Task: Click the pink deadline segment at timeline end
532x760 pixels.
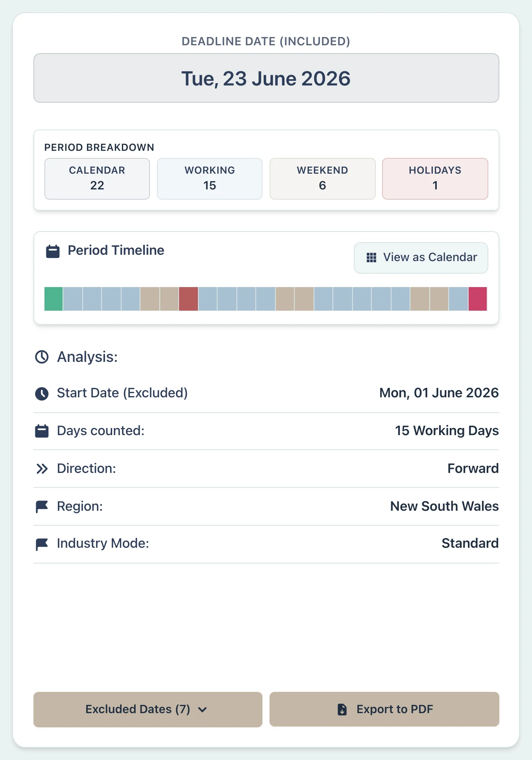Action: tap(478, 299)
